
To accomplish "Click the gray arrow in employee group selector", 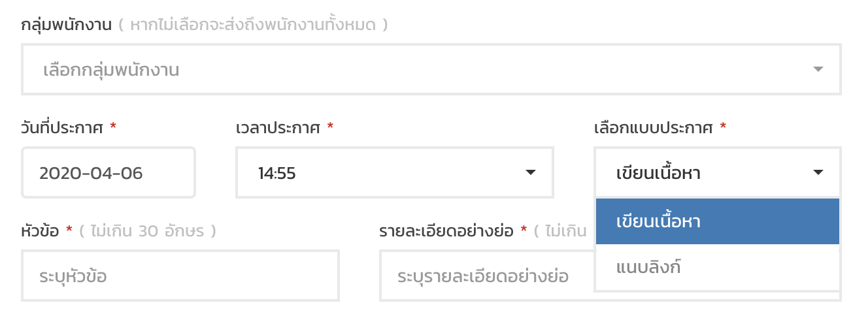I will (818, 69).
